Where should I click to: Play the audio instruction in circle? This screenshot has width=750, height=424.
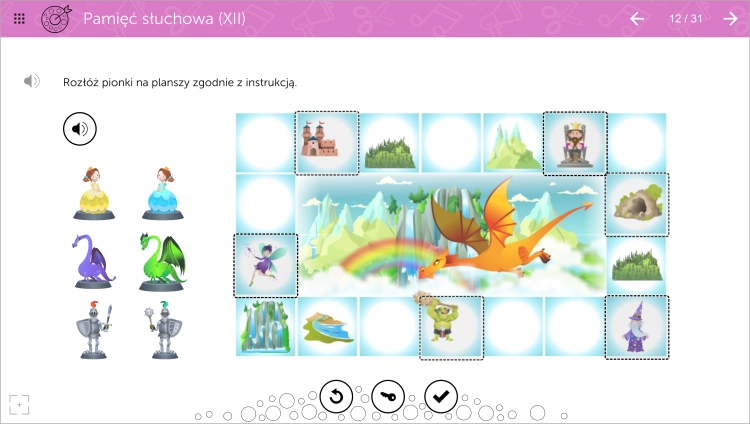coord(80,129)
